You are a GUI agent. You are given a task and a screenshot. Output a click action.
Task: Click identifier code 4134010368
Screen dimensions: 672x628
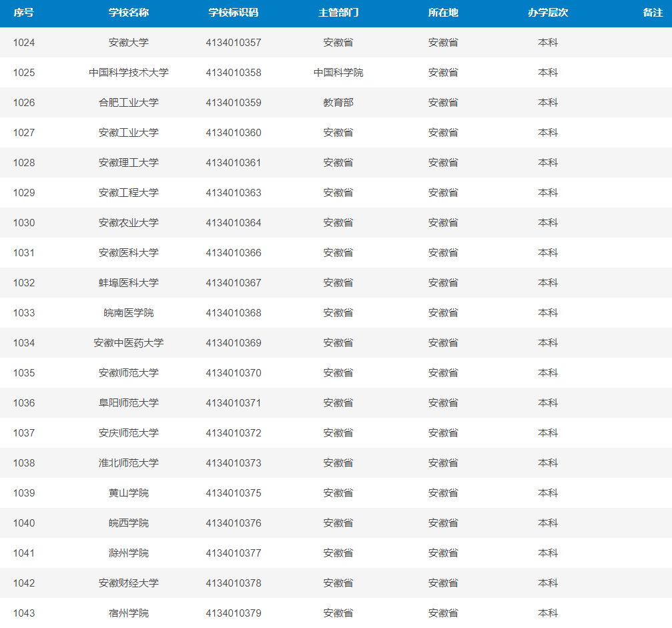tap(234, 312)
